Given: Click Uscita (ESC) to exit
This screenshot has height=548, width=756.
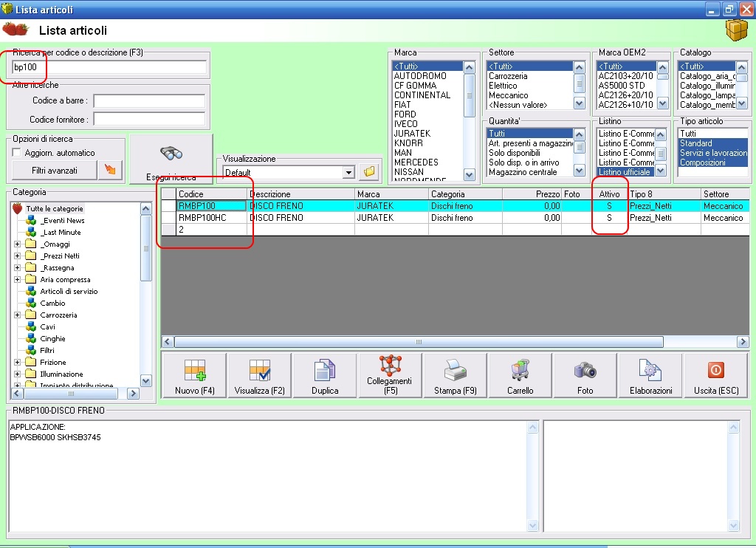Looking at the screenshot, I should pos(716,376).
